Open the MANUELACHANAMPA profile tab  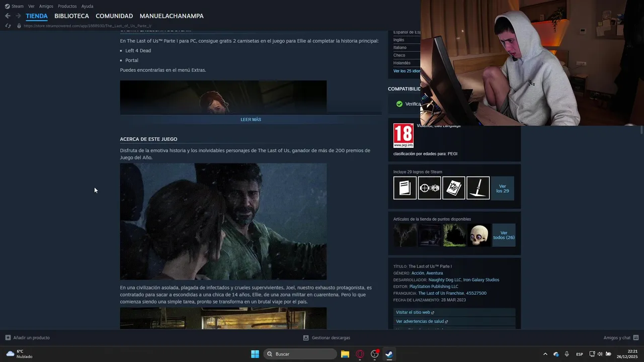point(172,16)
